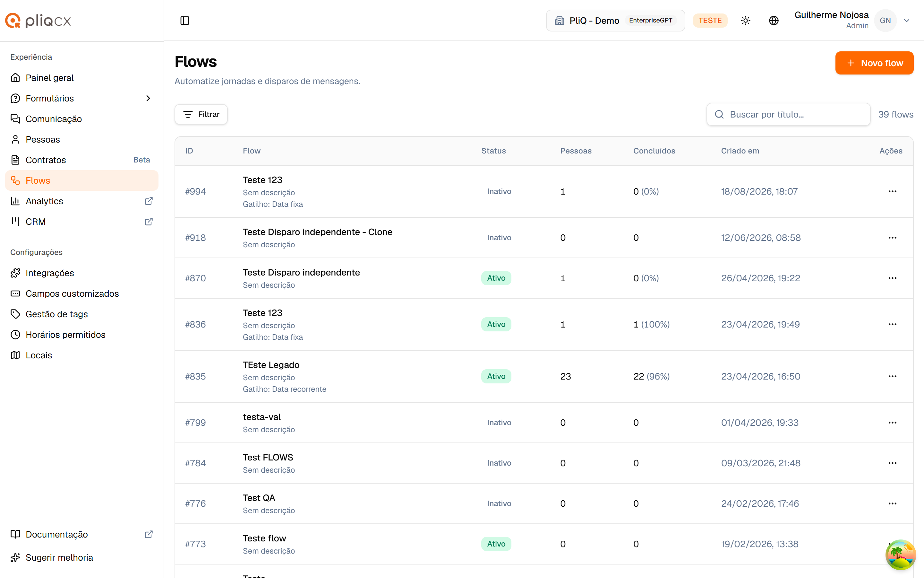This screenshot has height=578, width=924.
Task: Open actions menu for flow #836
Action: point(892,325)
